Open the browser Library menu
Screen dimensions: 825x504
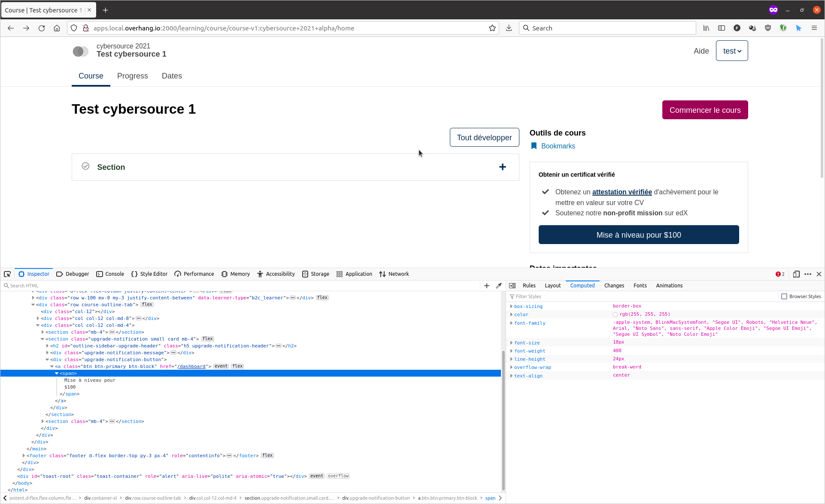706,28
